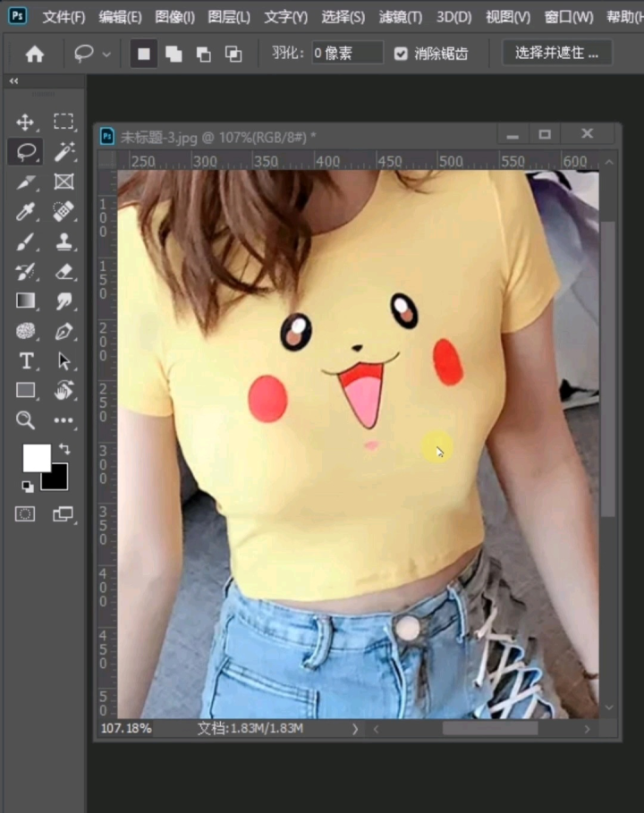Select the Path Selection tool
The image size is (644, 813).
click(64, 360)
